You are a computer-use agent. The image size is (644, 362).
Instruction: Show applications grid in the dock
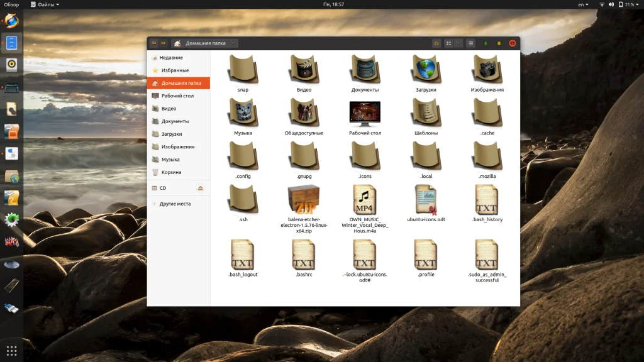11,350
